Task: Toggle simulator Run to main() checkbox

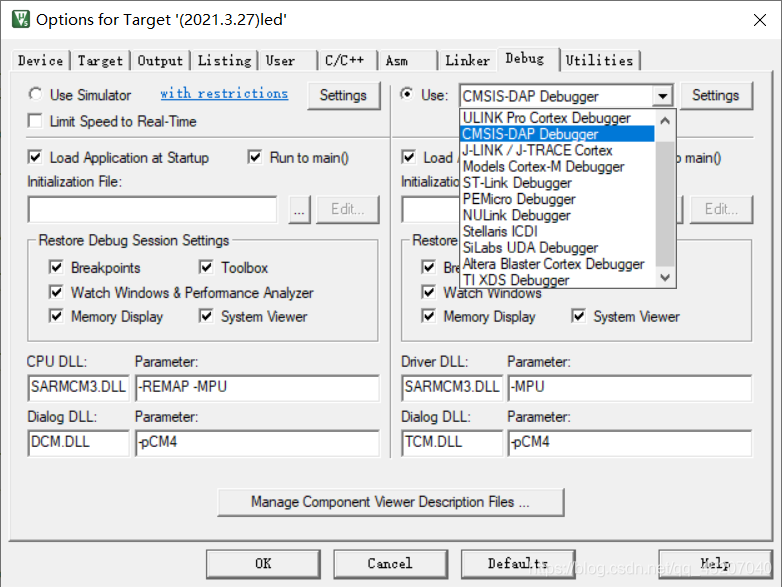Action: point(255,158)
